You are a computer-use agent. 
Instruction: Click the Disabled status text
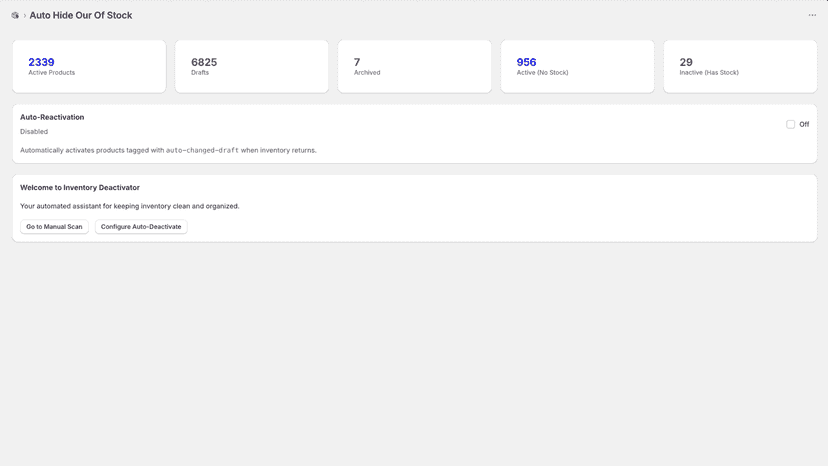34,132
